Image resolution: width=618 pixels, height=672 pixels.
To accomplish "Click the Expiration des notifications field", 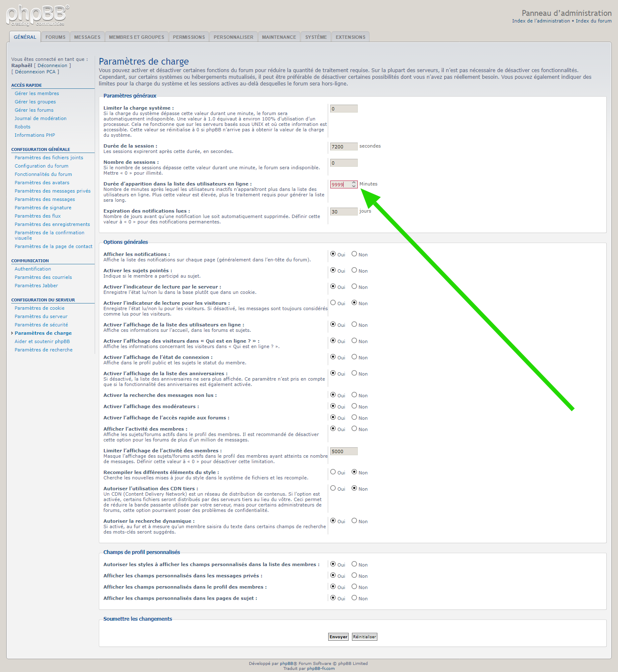I will (x=344, y=212).
